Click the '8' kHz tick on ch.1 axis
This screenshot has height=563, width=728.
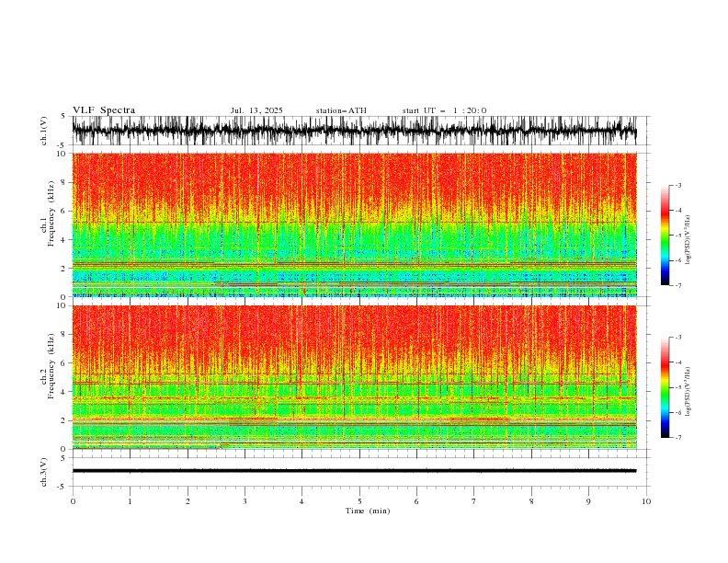pyautogui.click(x=64, y=182)
